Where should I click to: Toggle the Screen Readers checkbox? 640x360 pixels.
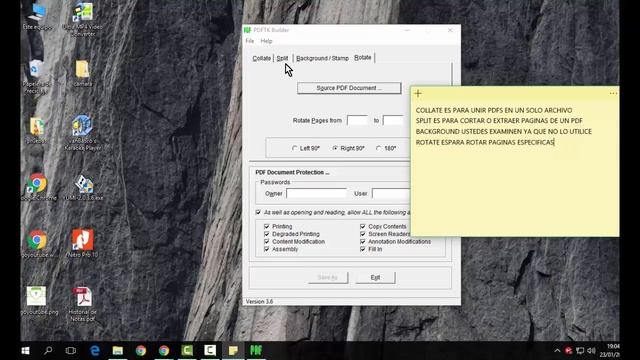[363, 234]
